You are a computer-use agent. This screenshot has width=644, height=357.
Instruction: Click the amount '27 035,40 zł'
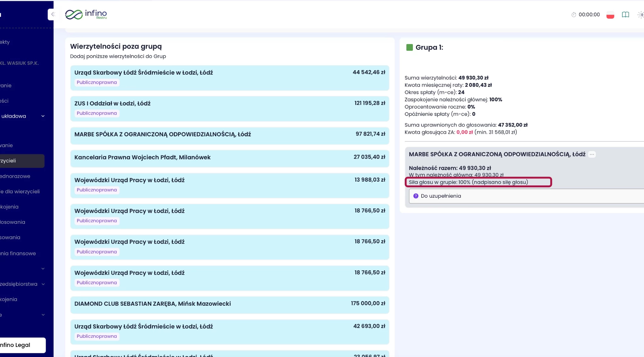(369, 157)
